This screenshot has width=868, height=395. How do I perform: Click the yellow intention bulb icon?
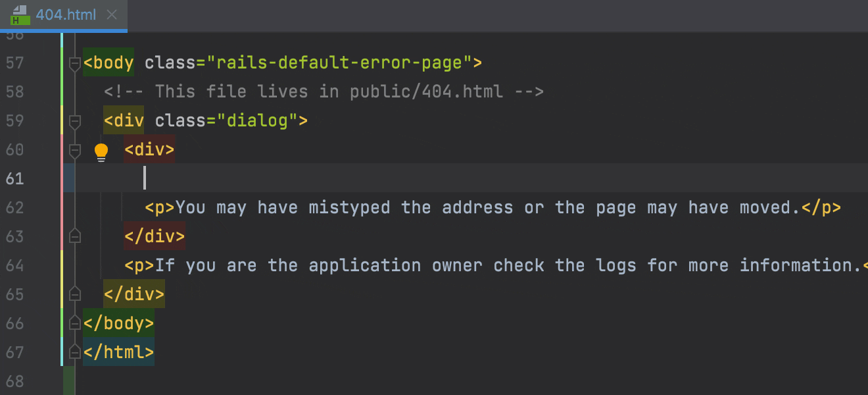tap(101, 151)
